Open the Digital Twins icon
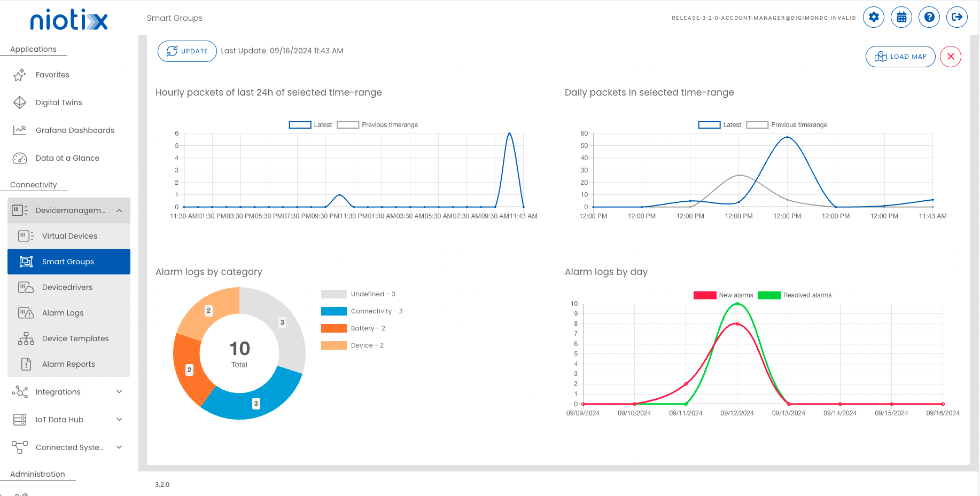 20,103
